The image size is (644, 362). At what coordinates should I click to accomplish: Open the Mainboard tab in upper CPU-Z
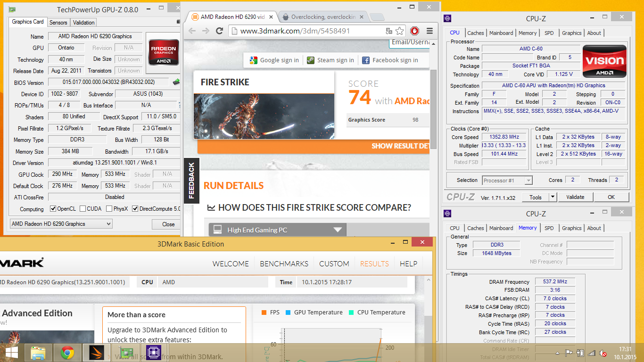(x=501, y=33)
